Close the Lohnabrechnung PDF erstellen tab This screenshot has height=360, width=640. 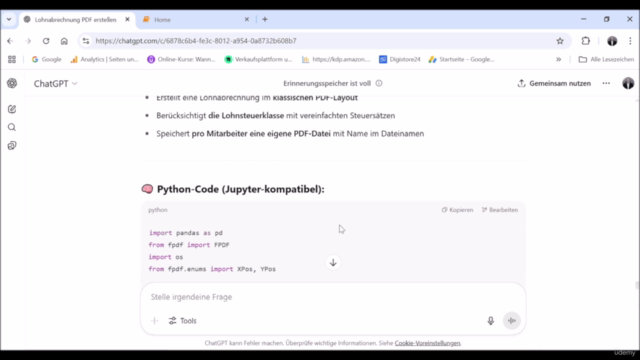point(127,19)
